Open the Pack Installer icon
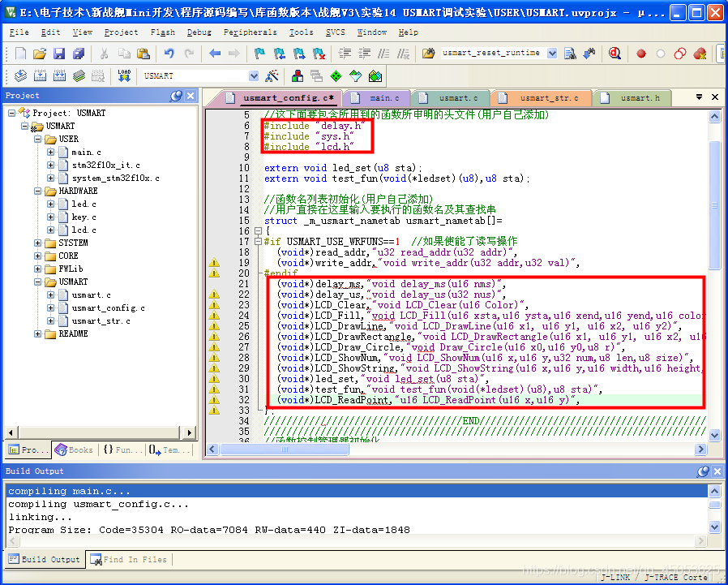728x585 pixels. tap(375, 75)
